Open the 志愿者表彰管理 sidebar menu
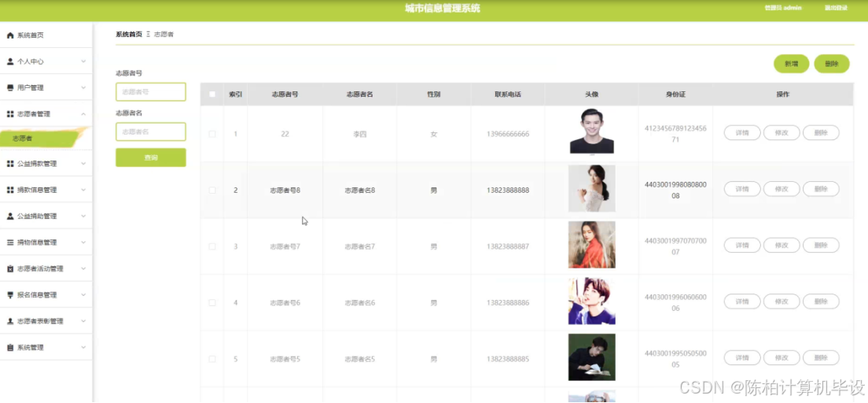The height and width of the screenshot is (403, 868). 46,321
